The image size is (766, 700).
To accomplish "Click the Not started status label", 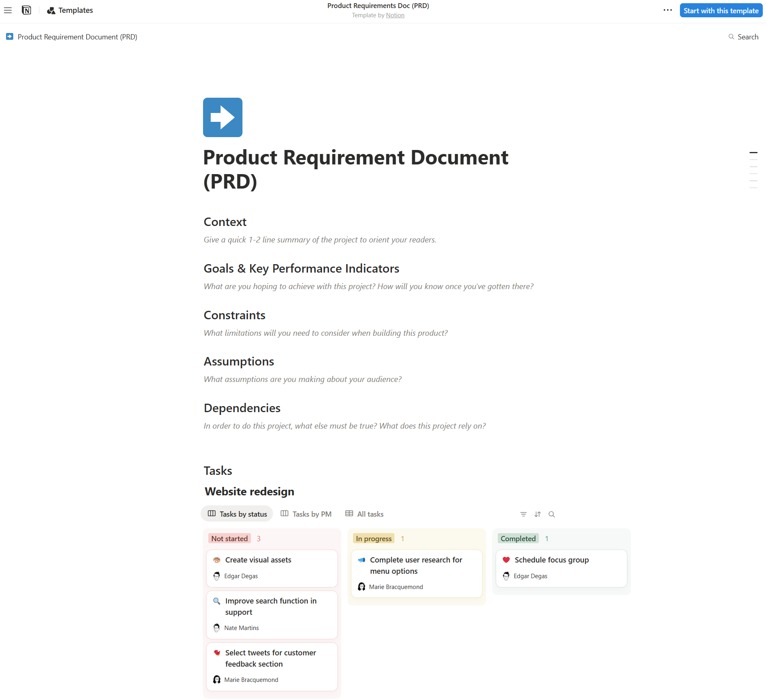I will [x=229, y=538].
